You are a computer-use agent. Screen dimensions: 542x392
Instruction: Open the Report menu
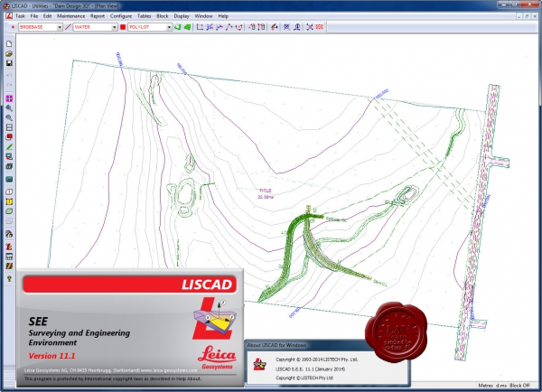tap(98, 16)
